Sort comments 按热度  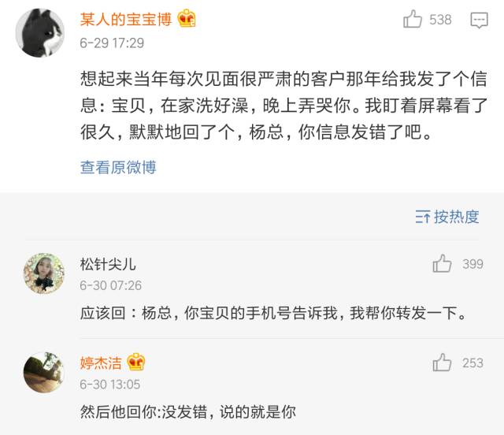point(447,217)
